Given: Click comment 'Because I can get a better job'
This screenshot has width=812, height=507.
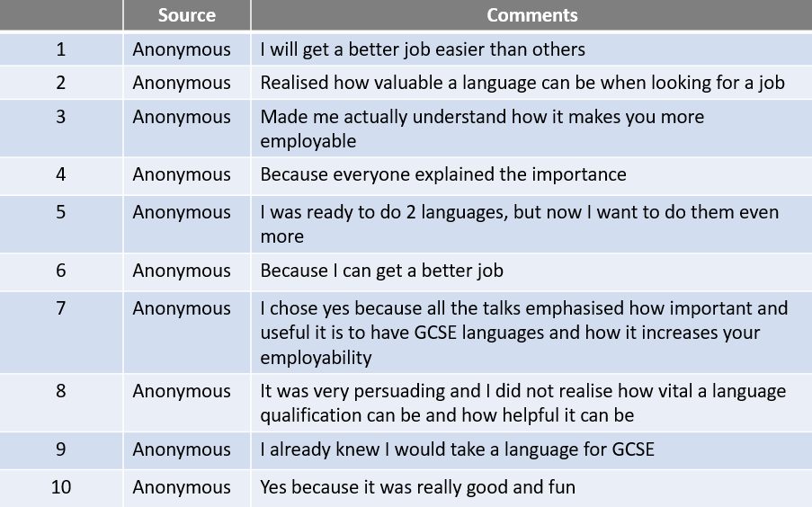Looking at the screenshot, I should 382,271.
